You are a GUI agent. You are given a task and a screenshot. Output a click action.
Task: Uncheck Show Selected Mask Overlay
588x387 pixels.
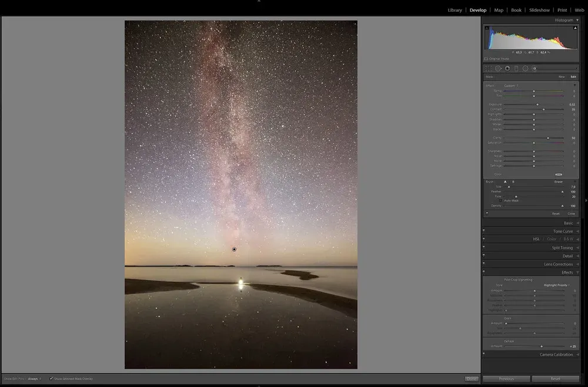(x=51, y=379)
